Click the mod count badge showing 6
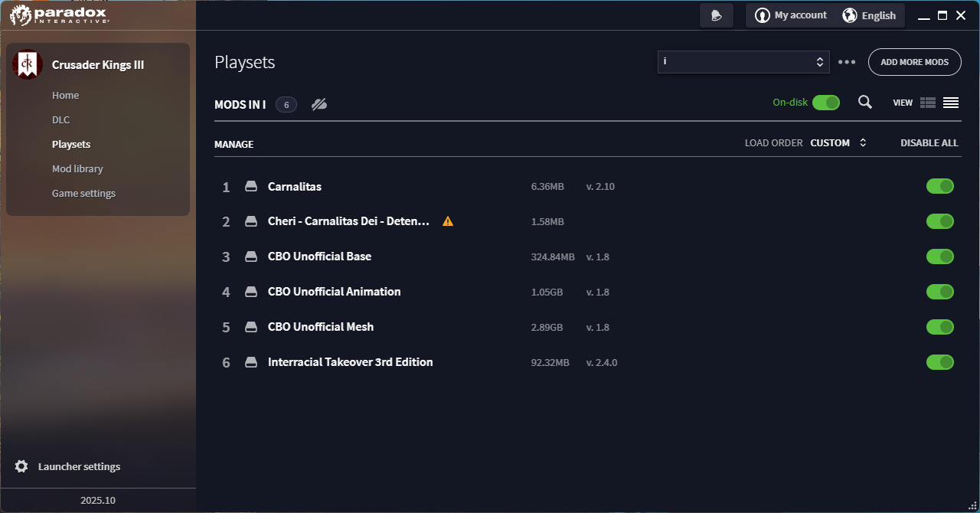Image resolution: width=980 pixels, height=513 pixels. point(286,105)
